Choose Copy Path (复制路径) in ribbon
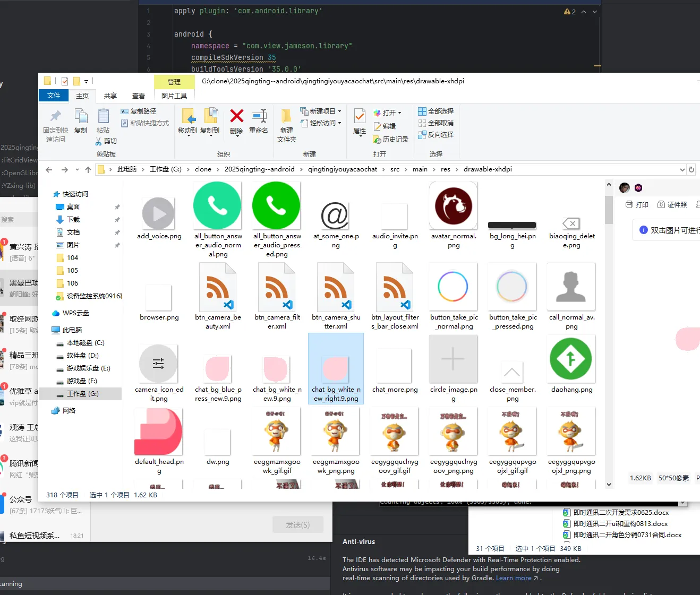The height and width of the screenshot is (595, 700). (x=139, y=111)
